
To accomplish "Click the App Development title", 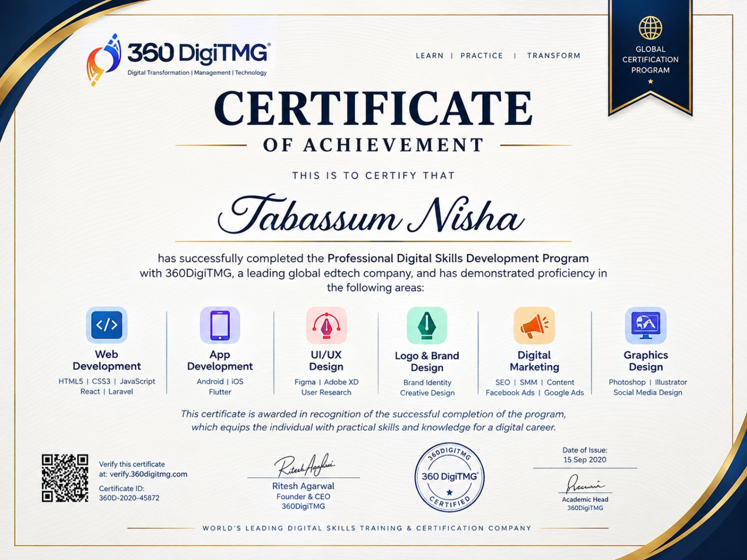I will pos(220,361).
